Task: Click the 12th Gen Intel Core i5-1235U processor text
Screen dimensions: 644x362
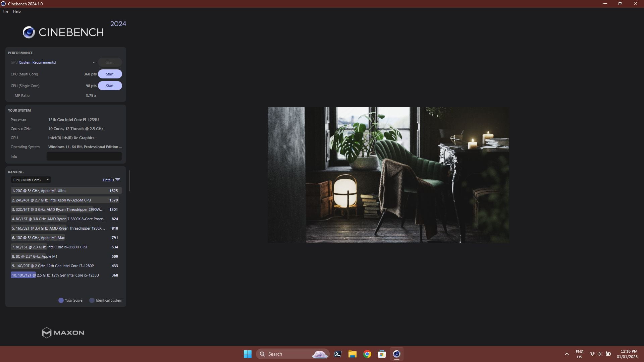Action: 73,120
